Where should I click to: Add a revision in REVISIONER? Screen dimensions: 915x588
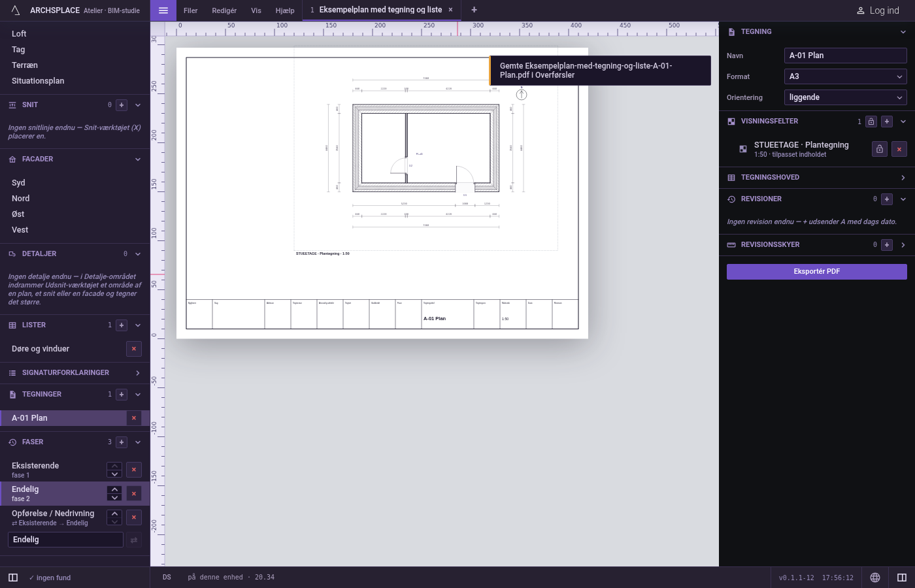coord(887,199)
